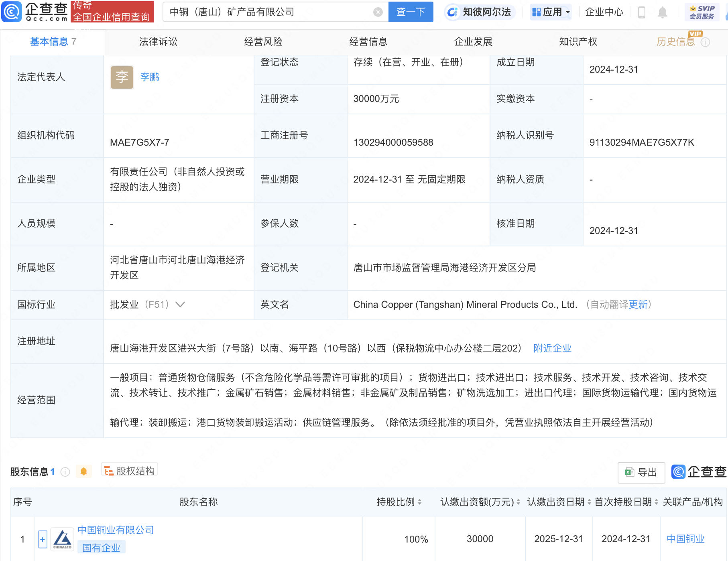
Task: Clear the search box with the X icon
Action: coord(378,12)
